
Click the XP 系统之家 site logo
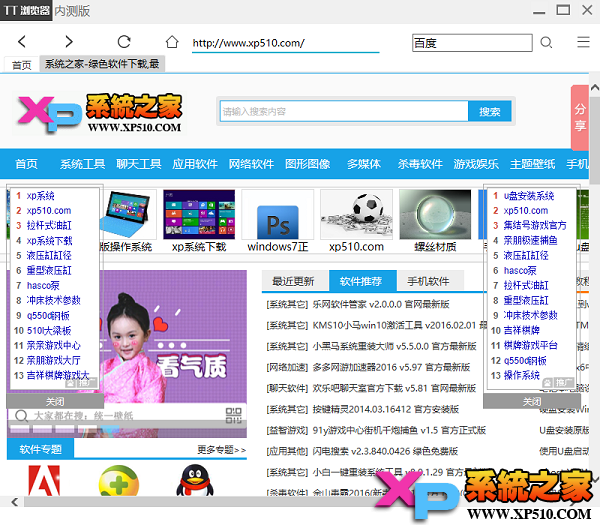100,113
